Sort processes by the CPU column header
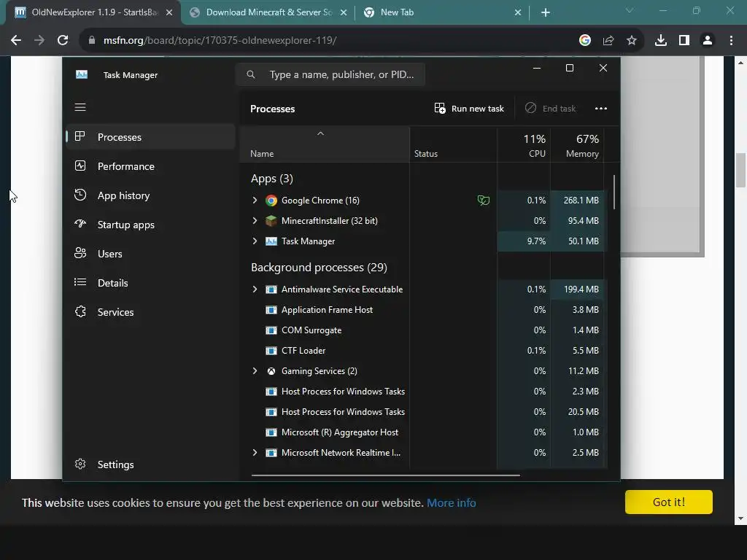This screenshot has height=560, width=747. (x=524, y=145)
